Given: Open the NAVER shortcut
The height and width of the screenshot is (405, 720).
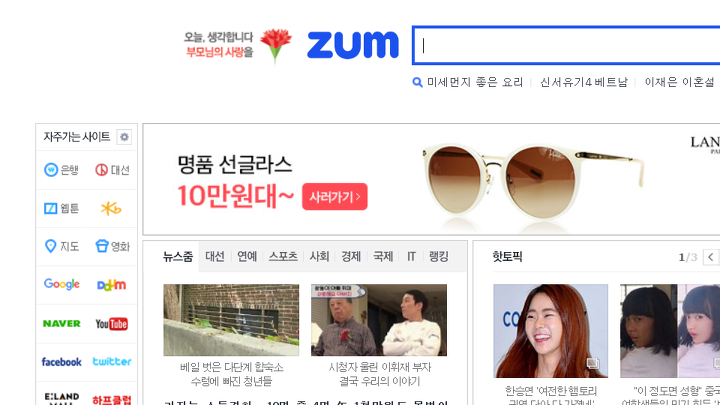Looking at the screenshot, I should tap(62, 324).
